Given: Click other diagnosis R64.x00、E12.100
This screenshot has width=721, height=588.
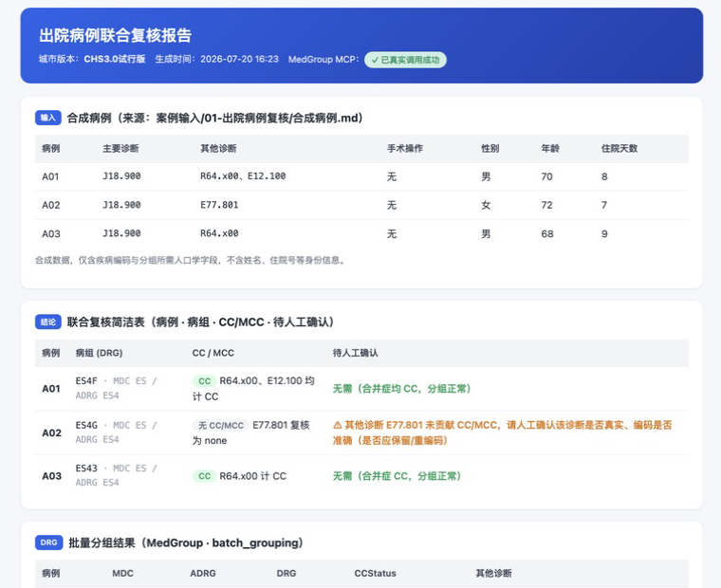Looking at the screenshot, I should (243, 176).
